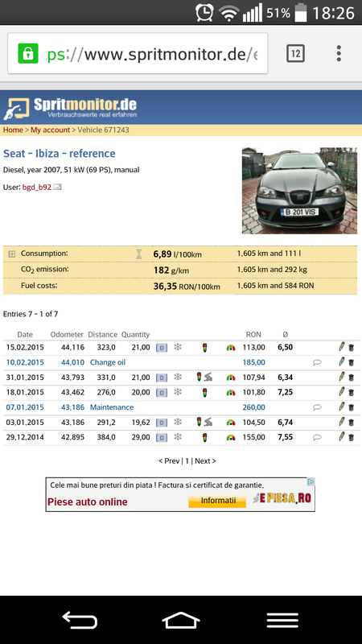The width and height of the screenshot is (362, 644).
Task: Delete the 15.02.2015 fuel entry
Action: [x=352, y=348]
